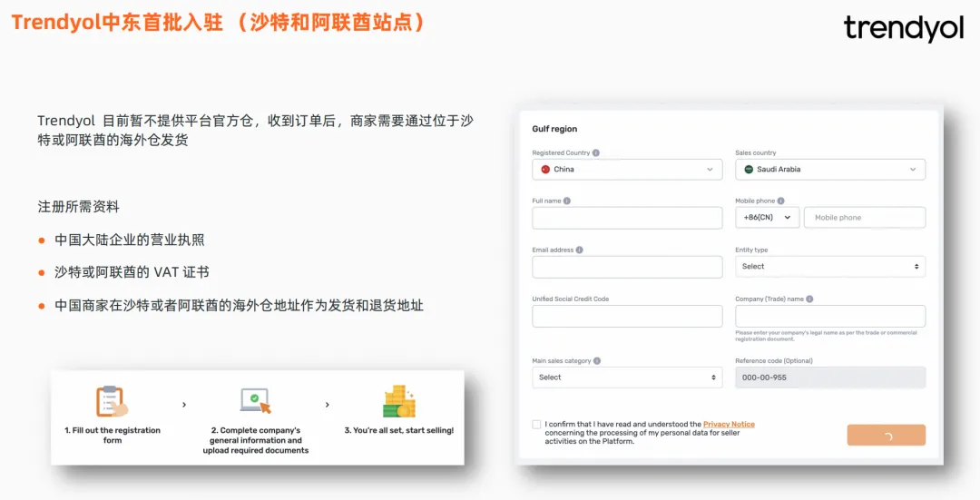This screenshot has height=500, width=980.
Task: Click '1. Fill out the registration form' text
Action: point(113,435)
